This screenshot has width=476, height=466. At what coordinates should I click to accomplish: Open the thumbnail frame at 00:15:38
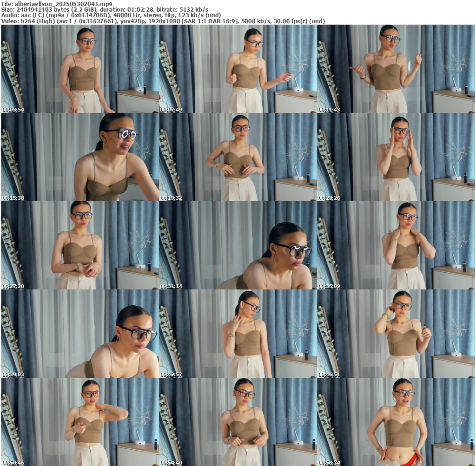point(80,157)
